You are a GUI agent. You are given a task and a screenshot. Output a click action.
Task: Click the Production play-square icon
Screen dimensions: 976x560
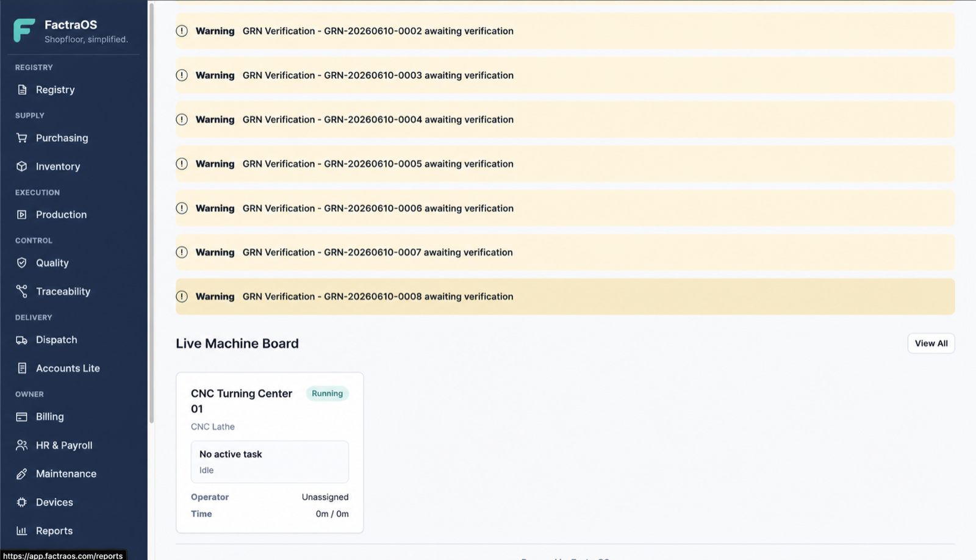[x=22, y=215]
